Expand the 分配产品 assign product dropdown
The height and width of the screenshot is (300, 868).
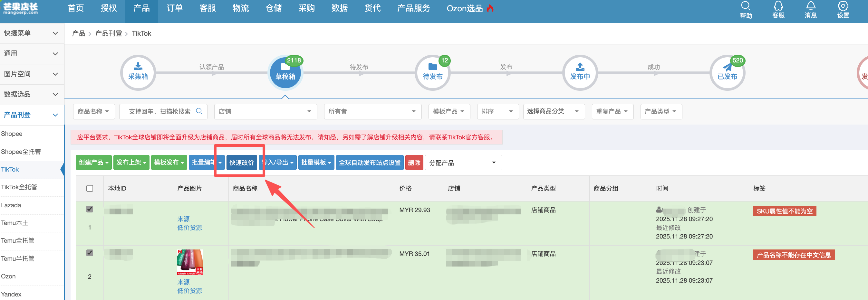coord(463,163)
